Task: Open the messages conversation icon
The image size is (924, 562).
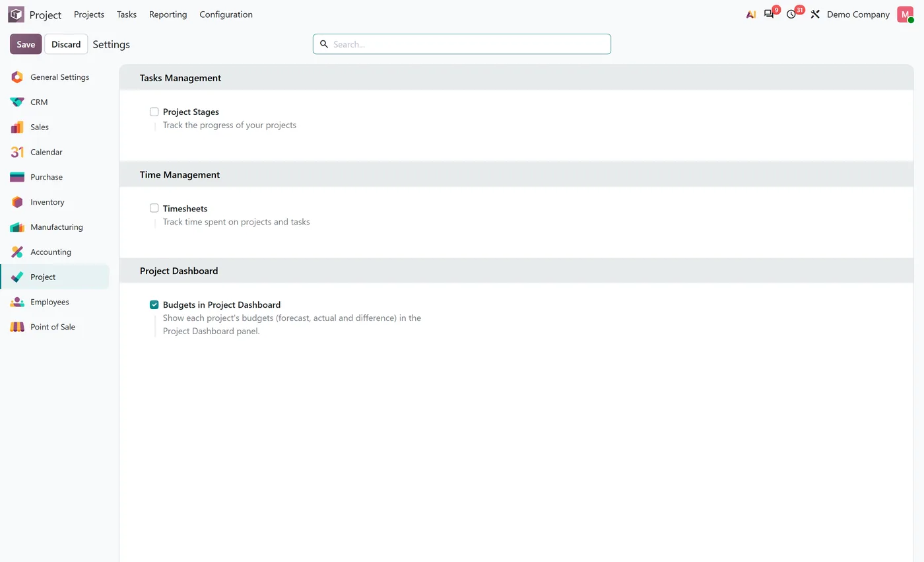Action: (x=769, y=15)
